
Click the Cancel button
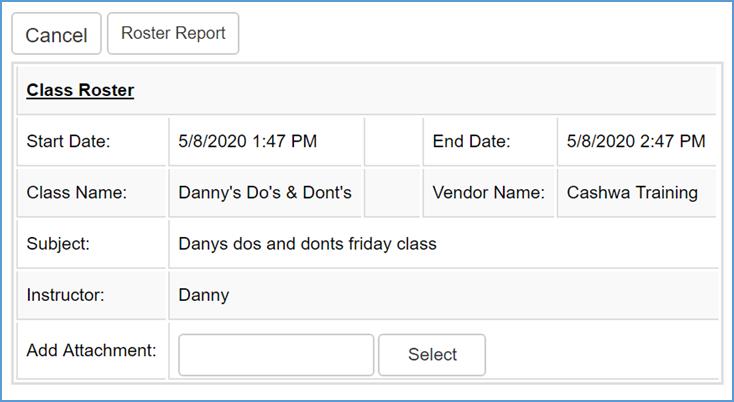(56, 35)
